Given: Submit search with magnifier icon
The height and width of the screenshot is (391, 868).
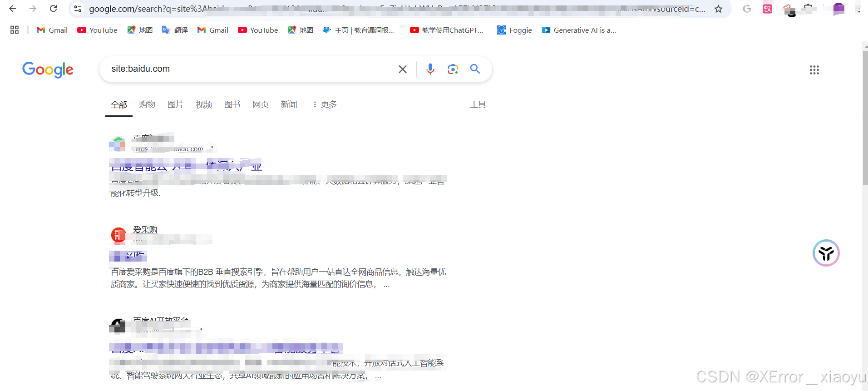Looking at the screenshot, I should tap(475, 69).
